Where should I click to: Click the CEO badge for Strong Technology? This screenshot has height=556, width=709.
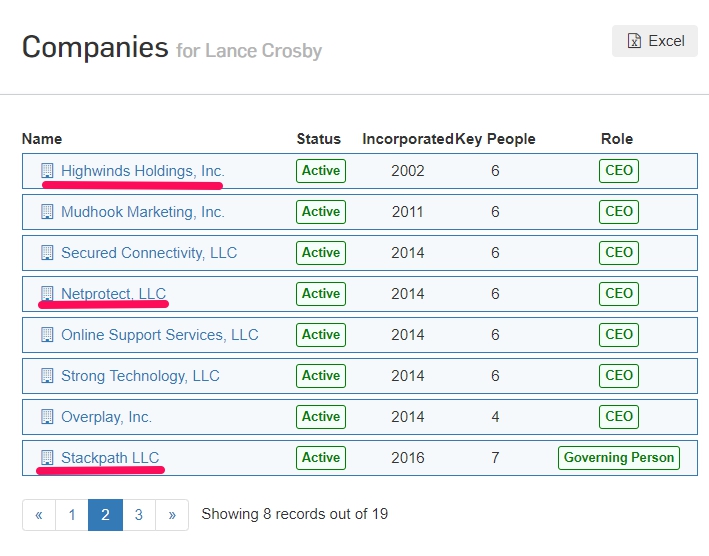click(619, 376)
